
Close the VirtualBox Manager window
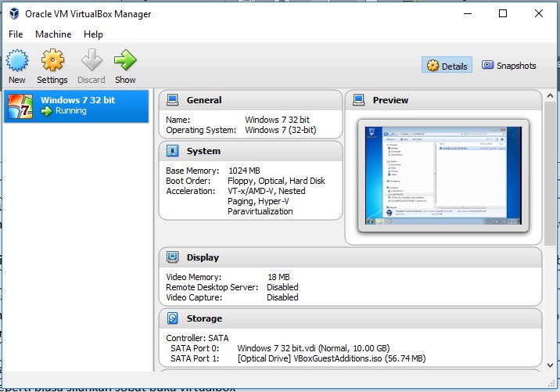(x=539, y=13)
